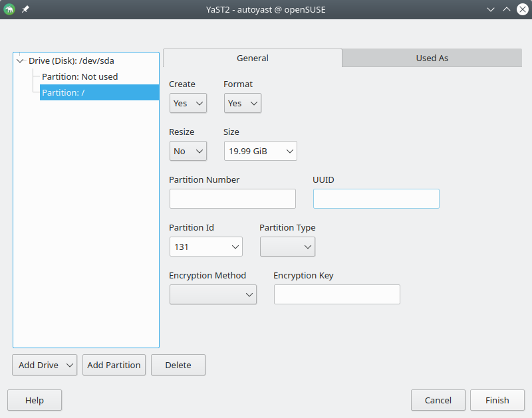Viewport: 532px width, 418px height.
Task: Open the Partition Id combo box
Action: (x=206, y=247)
